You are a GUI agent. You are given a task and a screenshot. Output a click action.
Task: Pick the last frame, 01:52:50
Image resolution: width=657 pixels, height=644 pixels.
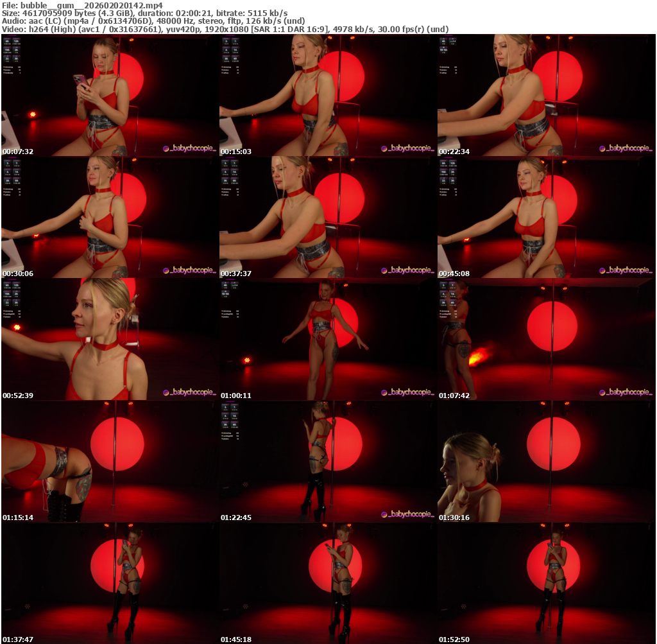coord(545,583)
